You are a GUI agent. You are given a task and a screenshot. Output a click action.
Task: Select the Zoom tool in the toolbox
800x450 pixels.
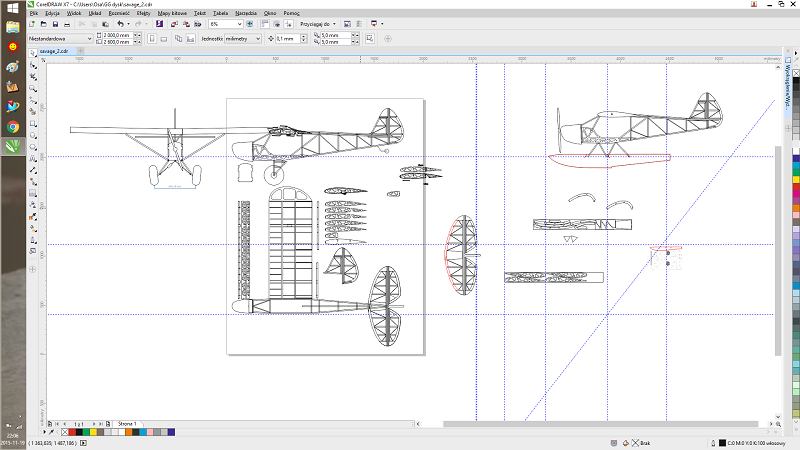[x=34, y=88]
